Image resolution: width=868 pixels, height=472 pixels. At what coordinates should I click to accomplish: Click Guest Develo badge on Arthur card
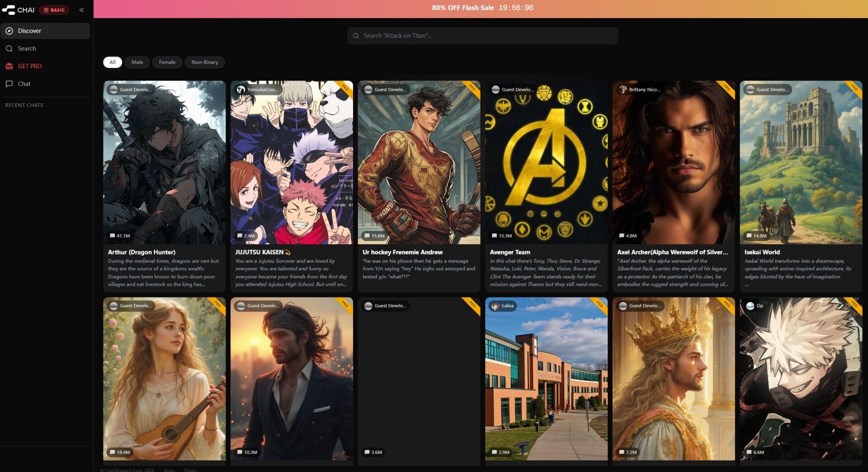pos(131,90)
